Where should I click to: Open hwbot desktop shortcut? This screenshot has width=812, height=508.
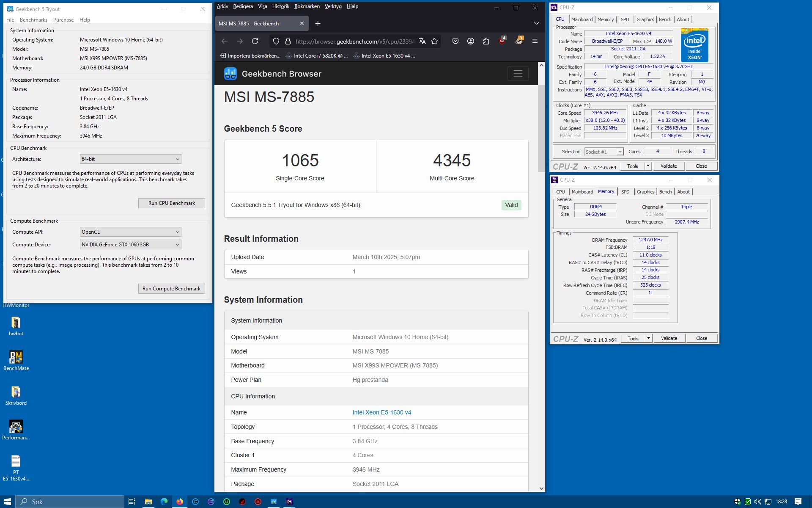(x=16, y=326)
